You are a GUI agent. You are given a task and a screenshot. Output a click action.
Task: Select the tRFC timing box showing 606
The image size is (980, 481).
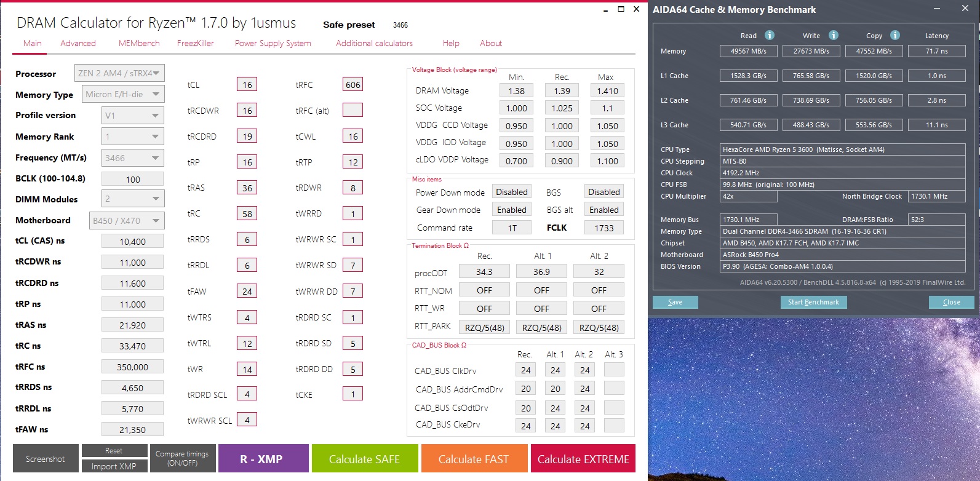tap(353, 84)
